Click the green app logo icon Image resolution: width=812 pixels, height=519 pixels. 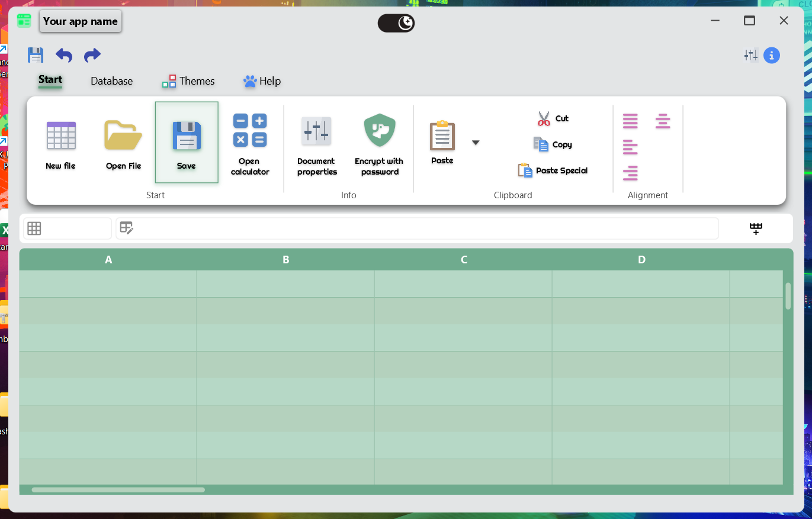[24, 21]
